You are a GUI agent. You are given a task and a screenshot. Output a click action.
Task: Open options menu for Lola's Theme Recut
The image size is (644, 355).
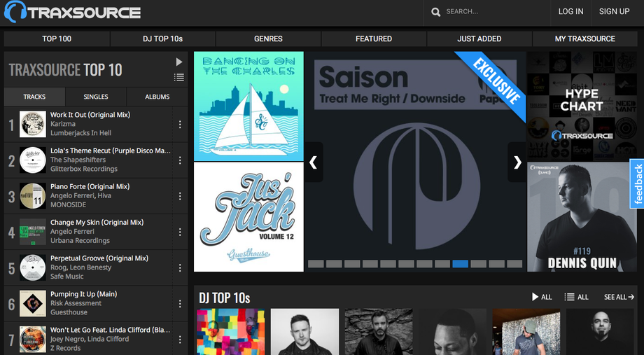tap(180, 160)
